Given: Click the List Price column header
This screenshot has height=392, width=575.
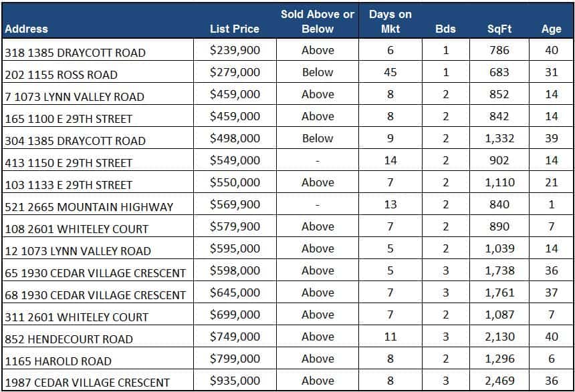Looking at the screenshot, I should (x=234, y=29).
